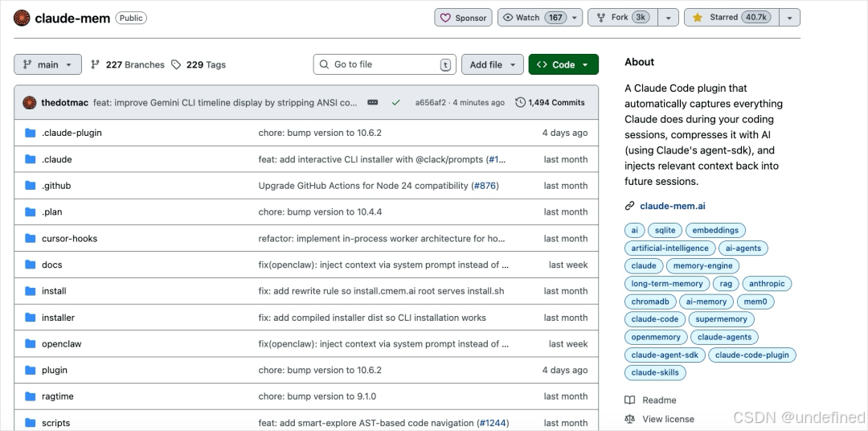The image size is (868, 431).
Task: Toggle the Starred button
Action: coord(731,18)
